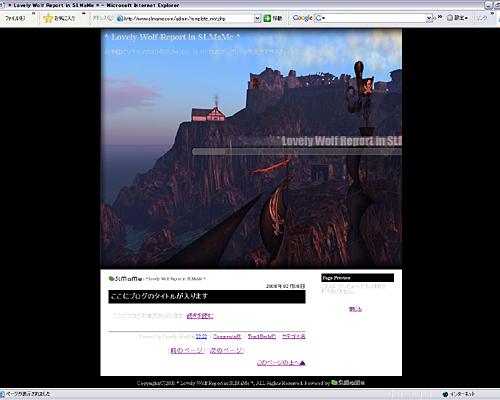This screenshot has height=400, width=500.
Task: Expand toolbar overflow chevron next to 設定
Action: pyautogui.click(x=440, y=17)
